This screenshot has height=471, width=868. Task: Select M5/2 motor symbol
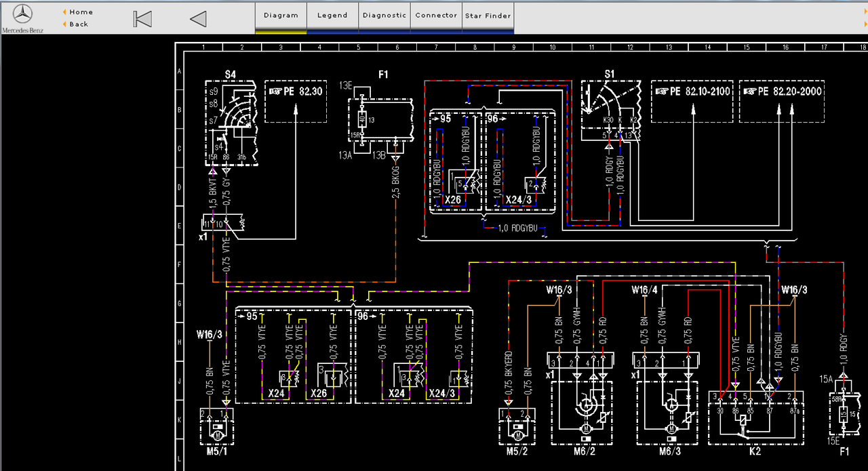tap(518, 431)
